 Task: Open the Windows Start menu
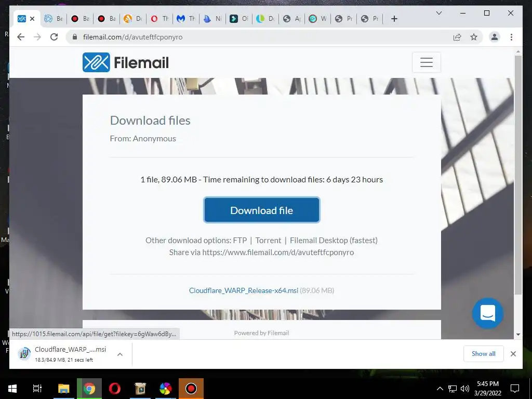click(12, 389)
